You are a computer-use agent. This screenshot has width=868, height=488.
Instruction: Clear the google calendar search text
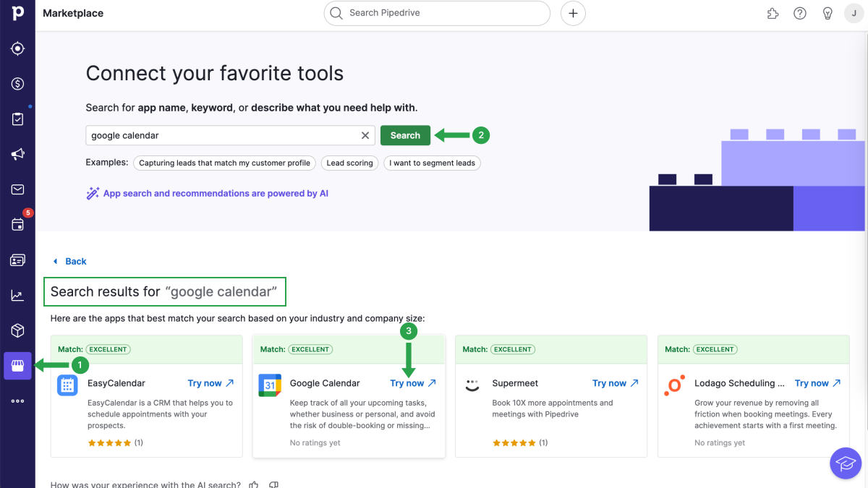365,135
